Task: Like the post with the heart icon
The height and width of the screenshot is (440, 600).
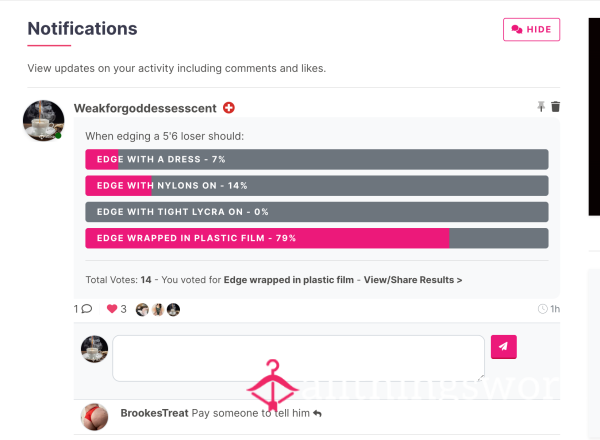Action: coord(112,309)
